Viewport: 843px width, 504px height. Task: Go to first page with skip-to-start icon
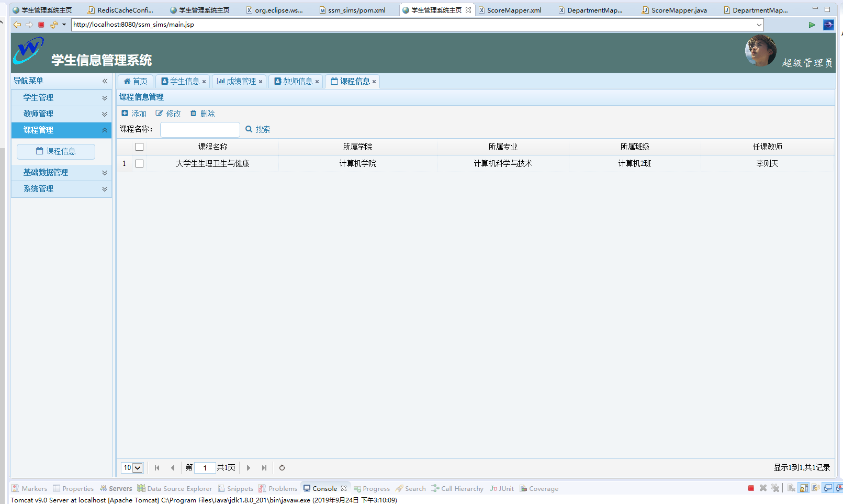(x=157, y=467)
